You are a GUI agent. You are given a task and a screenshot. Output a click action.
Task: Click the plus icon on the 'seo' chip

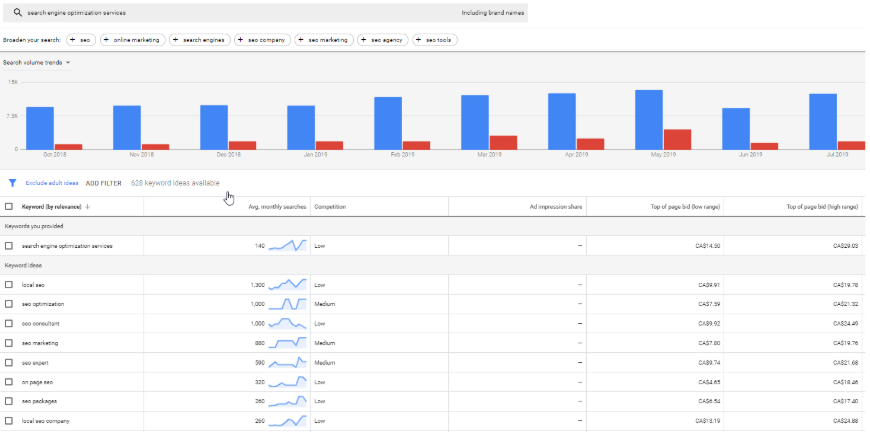73,40
